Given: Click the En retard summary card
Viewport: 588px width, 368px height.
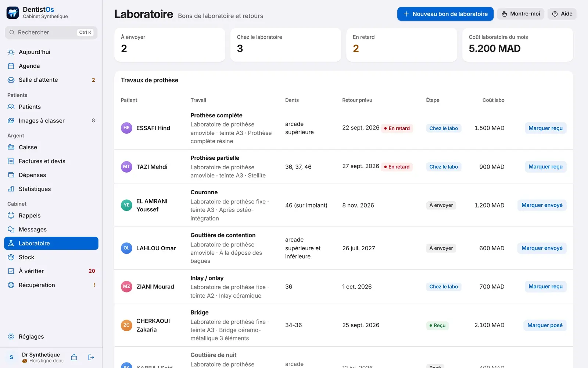Looking at the screenshot, I should click(x=402, y=45).
